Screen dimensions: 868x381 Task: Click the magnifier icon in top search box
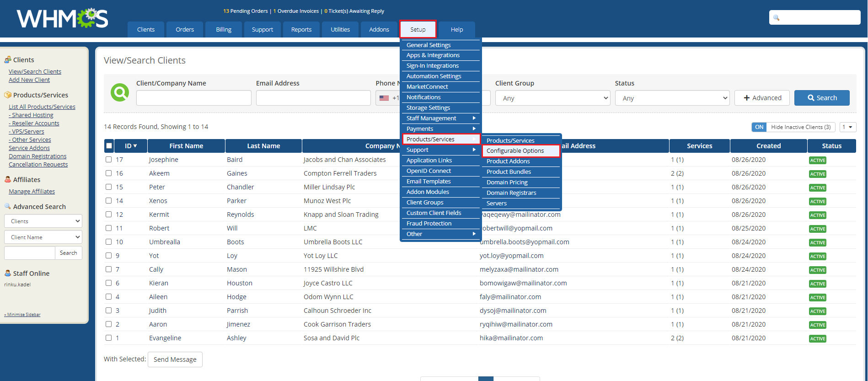coord(776,18)
